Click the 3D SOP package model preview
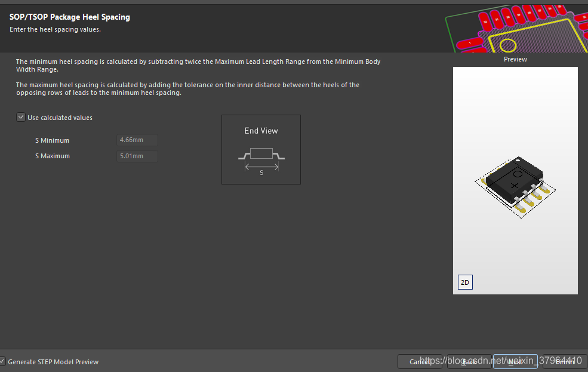The width and height of the screenshot is (588, 372). 515,187
